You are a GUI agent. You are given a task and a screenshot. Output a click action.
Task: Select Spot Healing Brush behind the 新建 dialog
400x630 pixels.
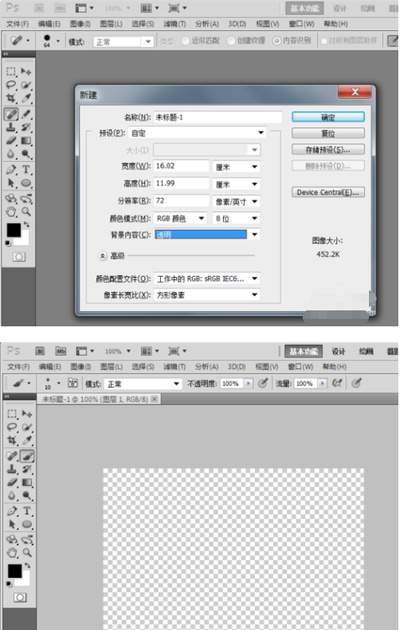tap(11, 114)
